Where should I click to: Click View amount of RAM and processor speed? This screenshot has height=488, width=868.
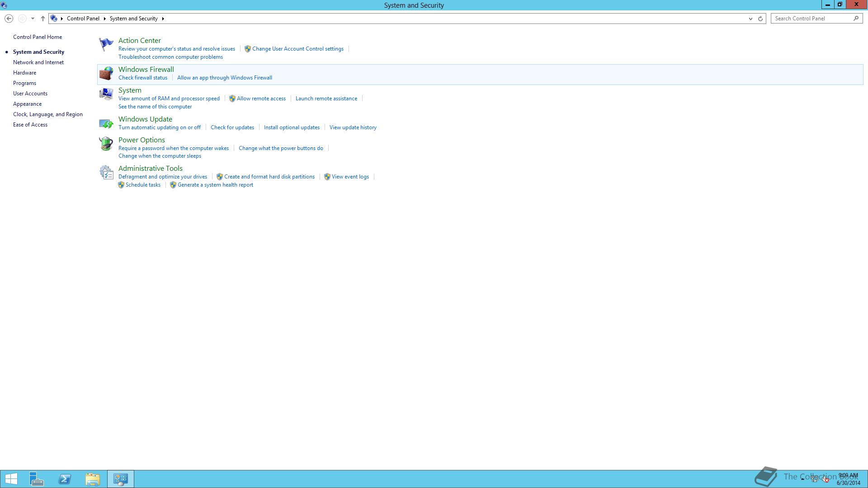click(169, 99)
